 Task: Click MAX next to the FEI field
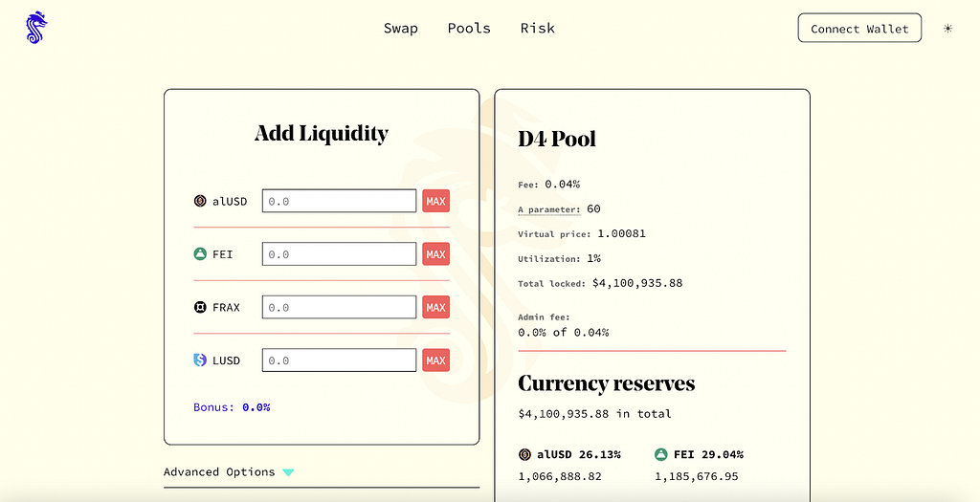pos(435,254)
